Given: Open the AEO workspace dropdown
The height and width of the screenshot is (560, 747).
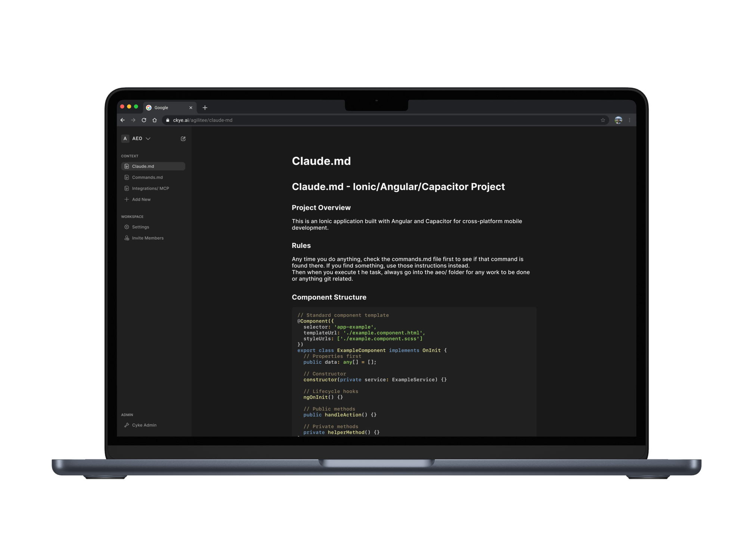Looking at the screenshot, I should (137, 139).
